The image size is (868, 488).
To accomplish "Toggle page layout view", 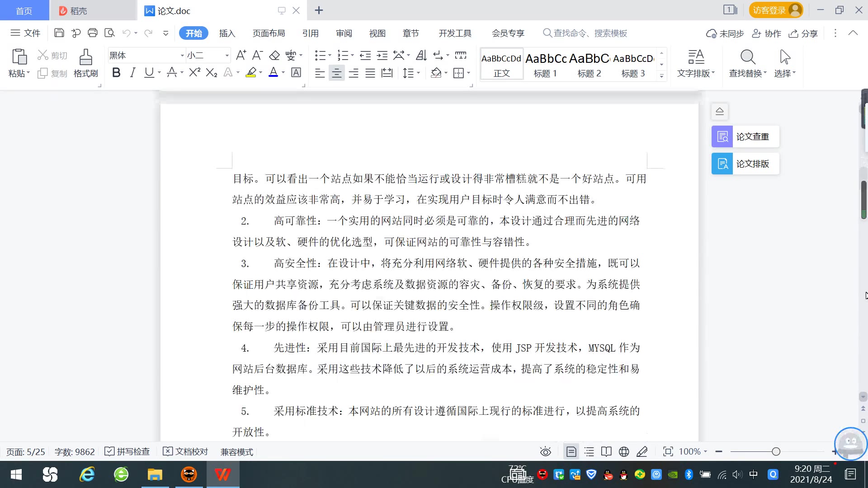I will (571, 451).
